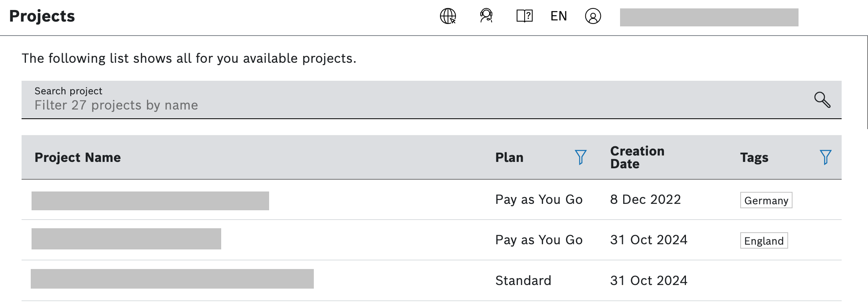Open the first project in the list
Viewport: 868px width, 307px height.
click(x=150, y=201)
